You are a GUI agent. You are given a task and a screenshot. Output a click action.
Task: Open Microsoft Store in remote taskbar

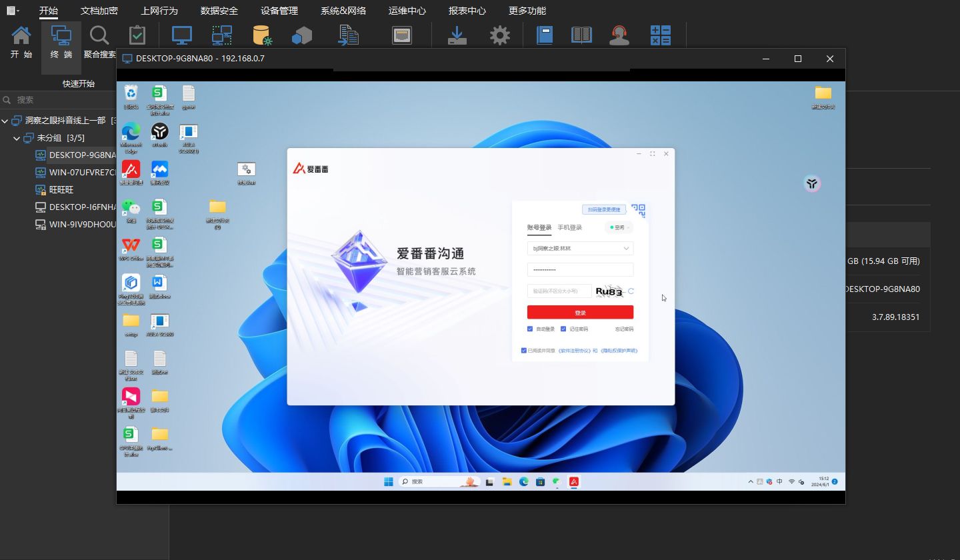[x=540, y=481]
